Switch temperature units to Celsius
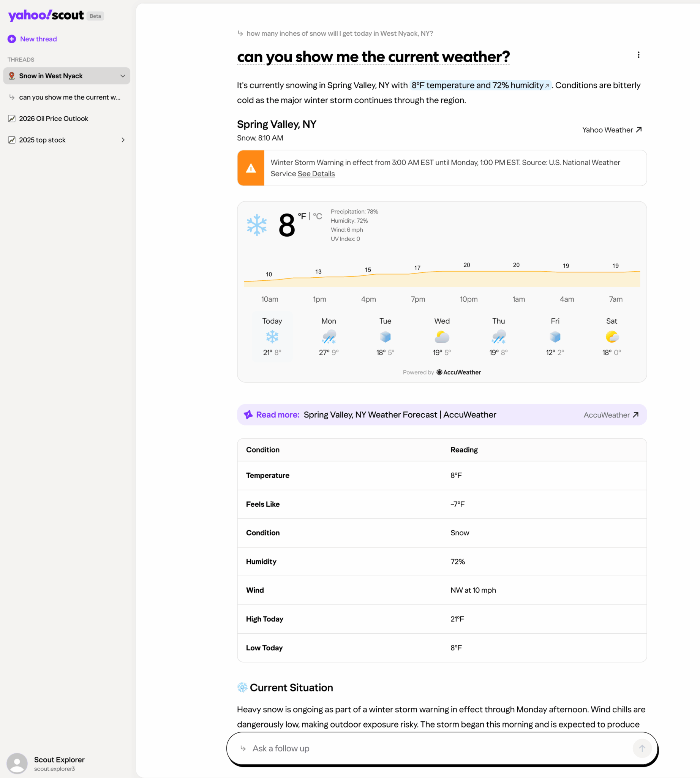 [x=317, y=216]
